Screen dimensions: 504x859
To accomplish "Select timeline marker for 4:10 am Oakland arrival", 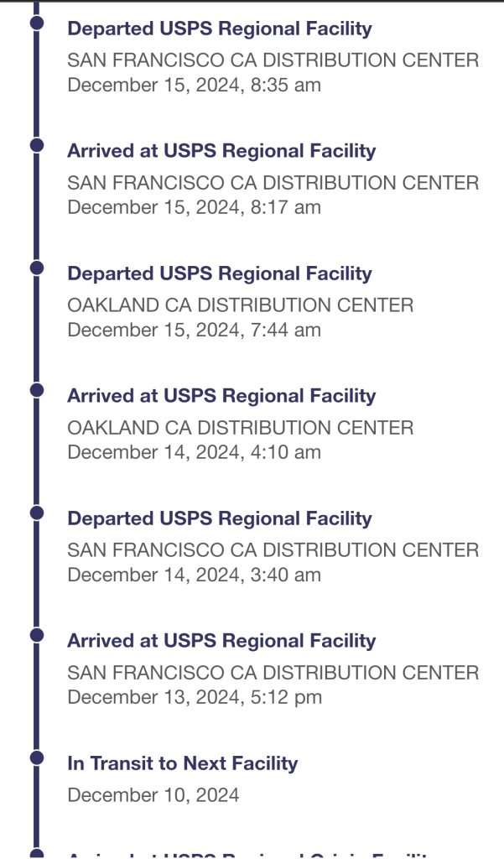I will tap(36, 390).
